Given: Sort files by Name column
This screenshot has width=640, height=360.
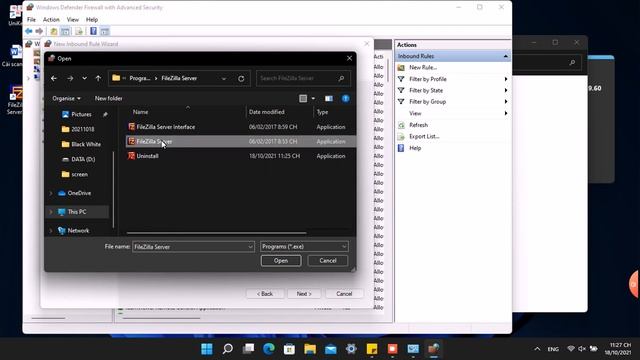Looking at the screenshot, I should (140, 112).
